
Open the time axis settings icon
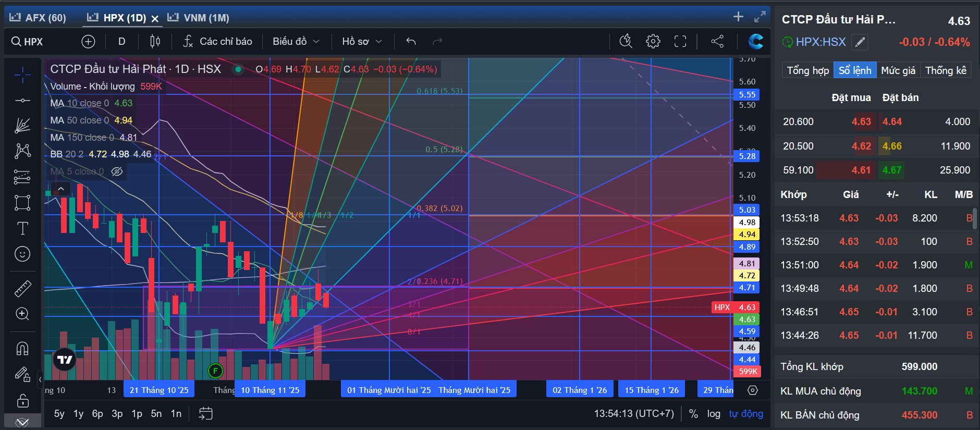(752, 390)
